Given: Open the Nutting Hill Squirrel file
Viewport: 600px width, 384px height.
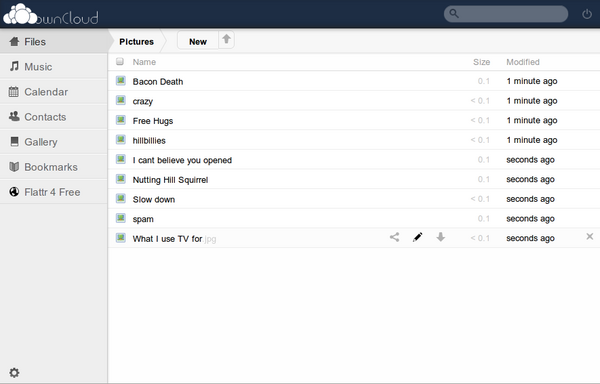Looking at the screenshot, I should [170, 180].
